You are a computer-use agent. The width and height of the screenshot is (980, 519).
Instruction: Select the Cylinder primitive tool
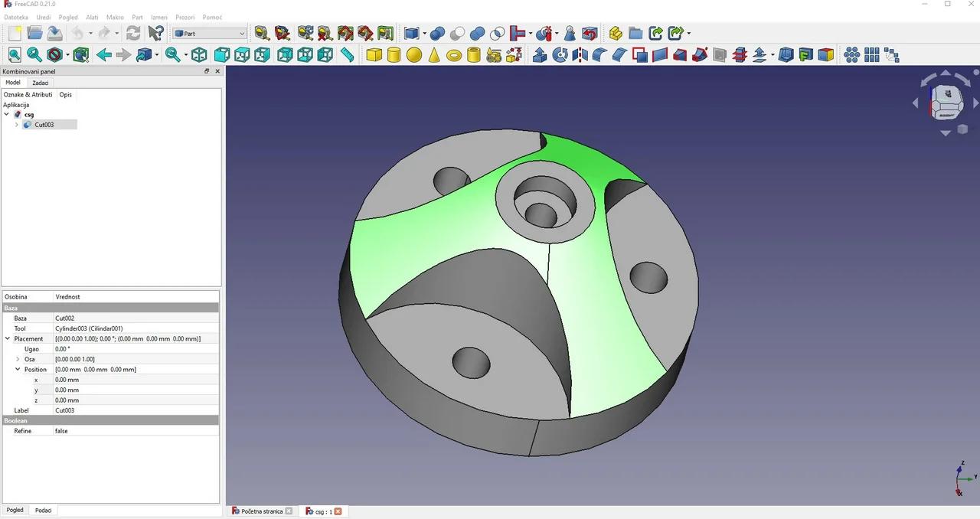393,54
